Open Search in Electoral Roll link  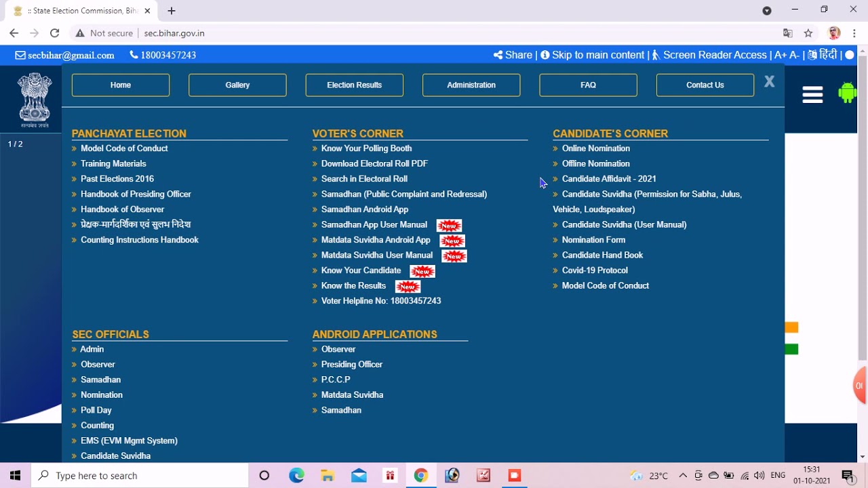click(x=364, y=179)
